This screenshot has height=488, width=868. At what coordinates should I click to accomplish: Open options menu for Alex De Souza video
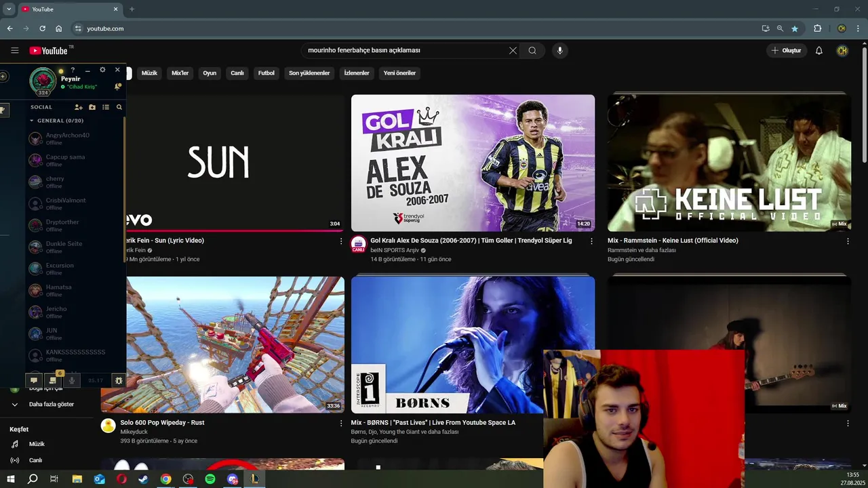[591, 241]
